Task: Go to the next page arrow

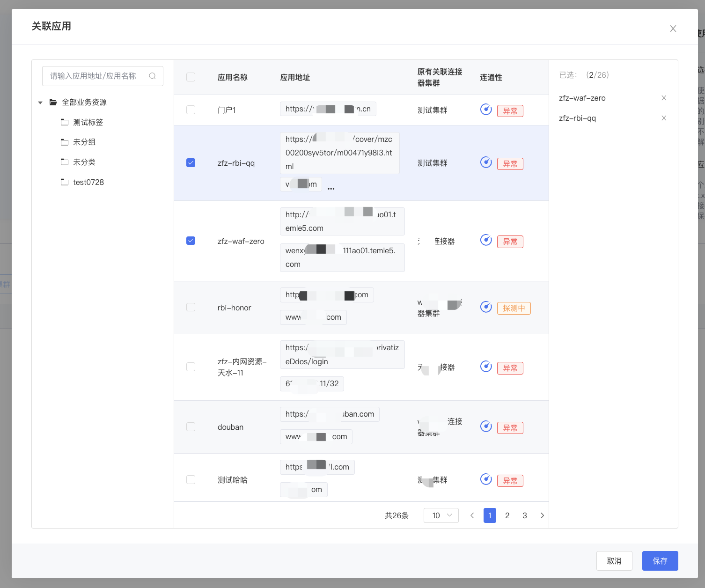Action: tap(542, 515)
